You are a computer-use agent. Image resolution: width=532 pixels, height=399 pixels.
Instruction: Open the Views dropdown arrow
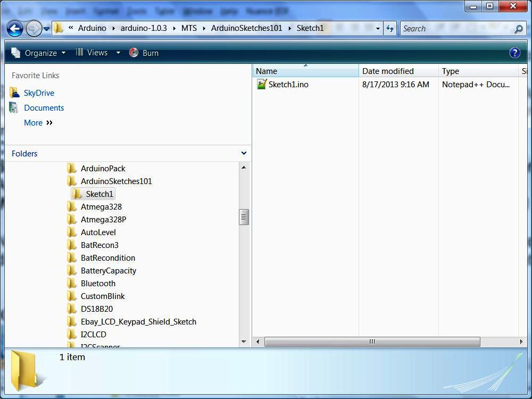(x=118, y=53)
